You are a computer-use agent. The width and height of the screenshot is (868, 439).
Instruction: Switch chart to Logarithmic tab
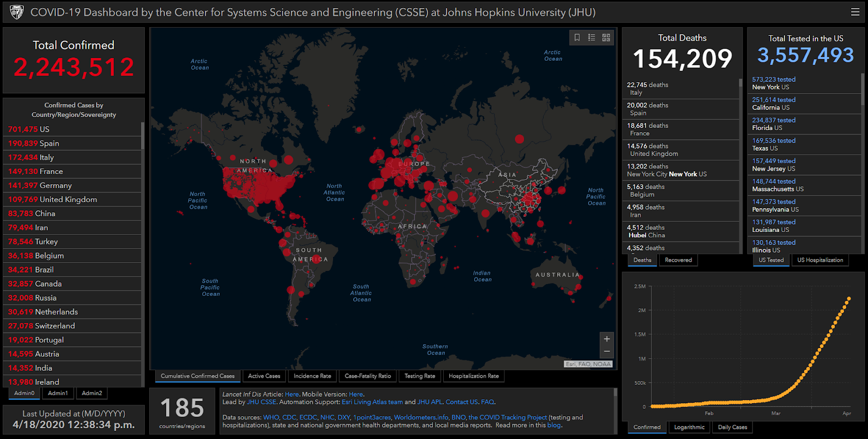(690, 427)
